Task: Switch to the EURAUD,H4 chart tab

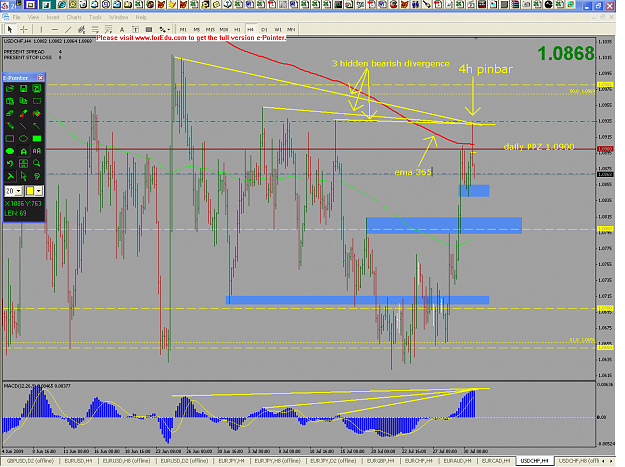Action: click(x=457, y=461)
